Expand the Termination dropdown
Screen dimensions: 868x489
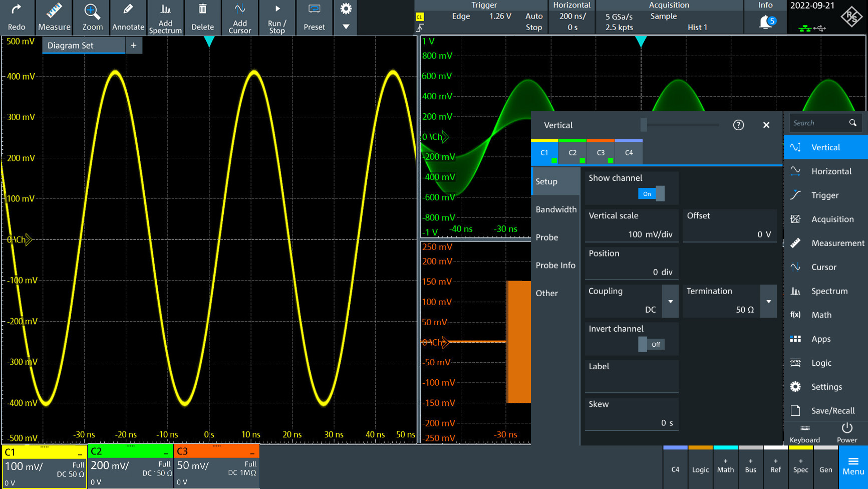768,302
